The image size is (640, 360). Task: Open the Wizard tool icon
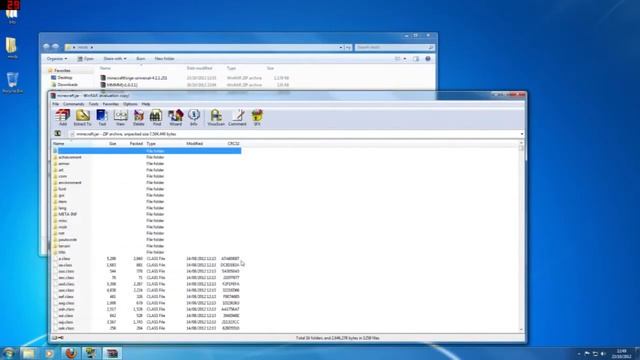click(x=176, y=117)
